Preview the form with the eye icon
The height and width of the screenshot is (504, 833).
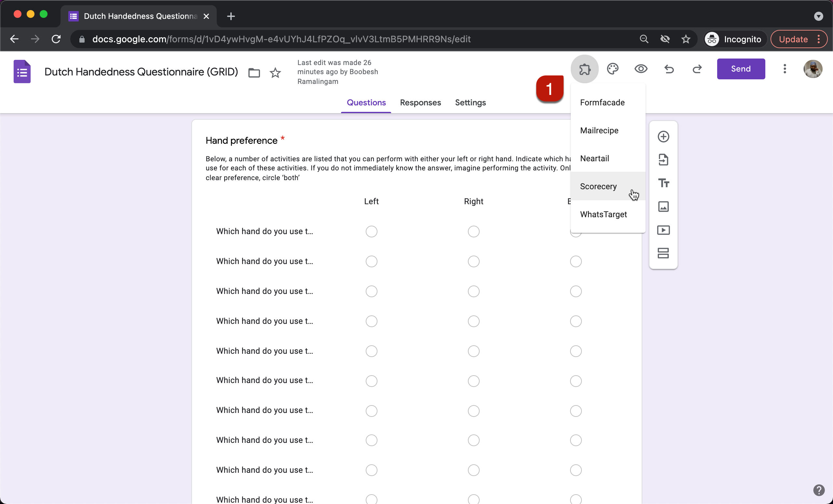click(641, 69)
